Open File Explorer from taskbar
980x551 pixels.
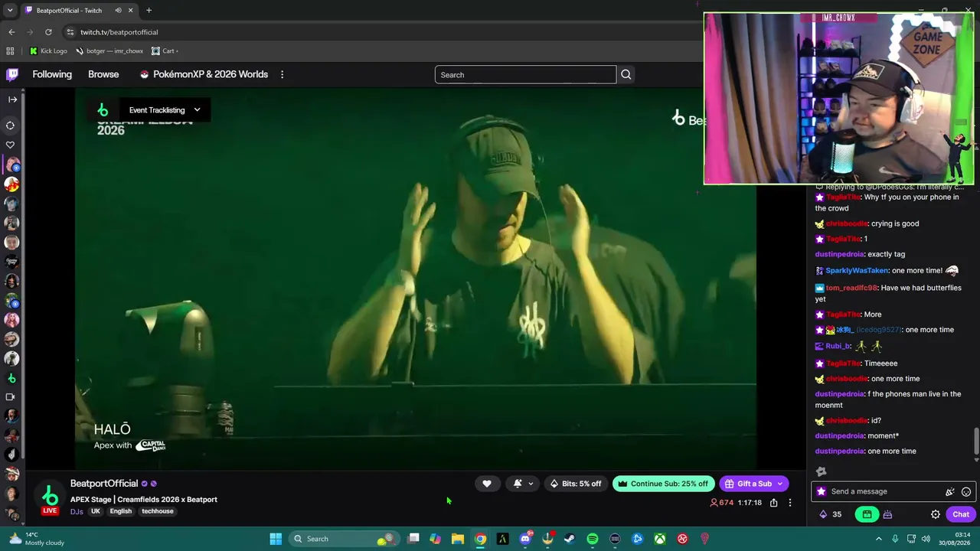coord(458,539)
